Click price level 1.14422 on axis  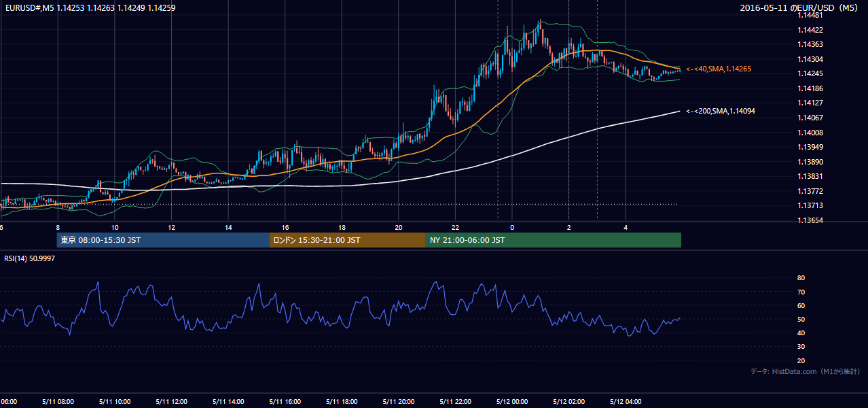[810, 30]
